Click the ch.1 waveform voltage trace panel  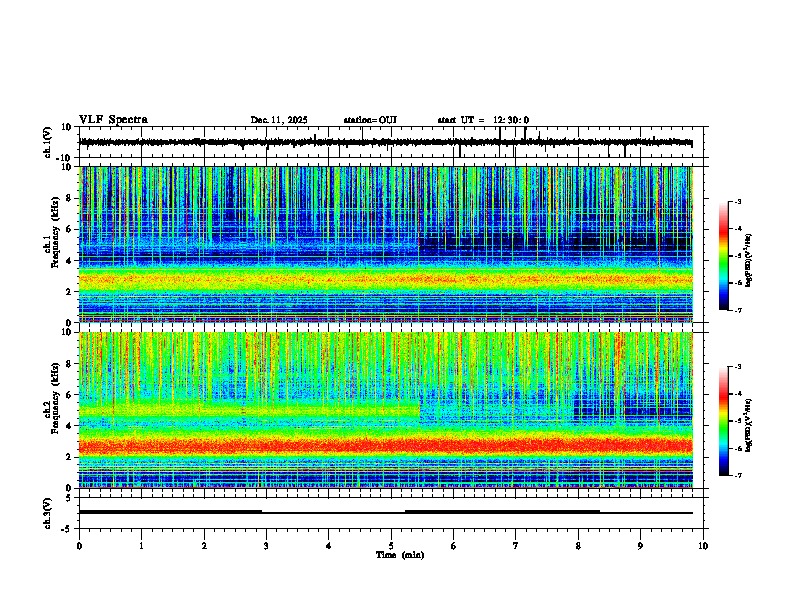(x=393, y=142)
